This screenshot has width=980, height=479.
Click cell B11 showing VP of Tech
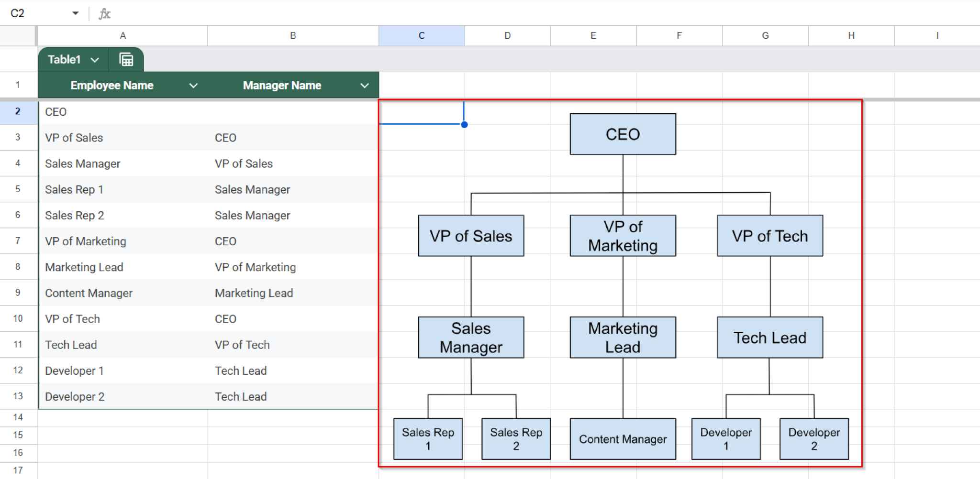[x=292, y=344]
